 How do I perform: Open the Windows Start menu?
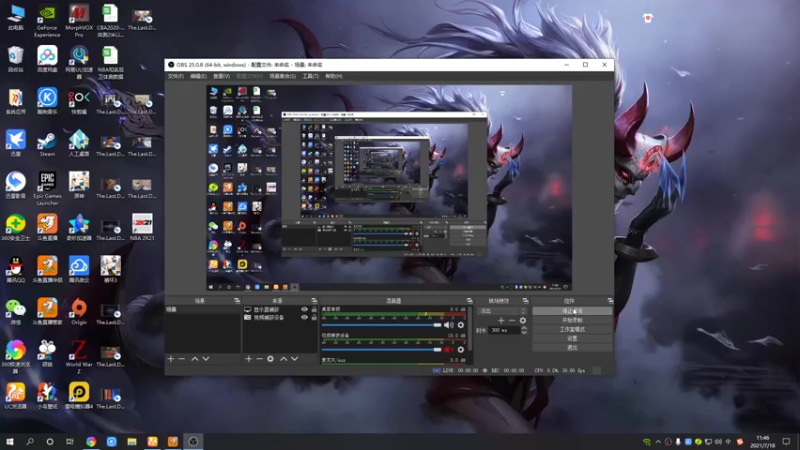[x=10, y=441]
